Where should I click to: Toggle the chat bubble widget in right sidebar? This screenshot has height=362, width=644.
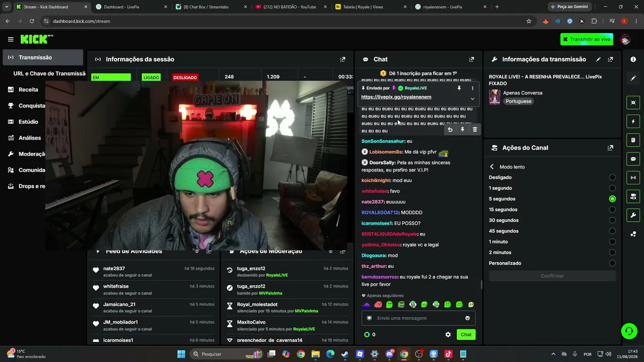click(x=633, y=159)
